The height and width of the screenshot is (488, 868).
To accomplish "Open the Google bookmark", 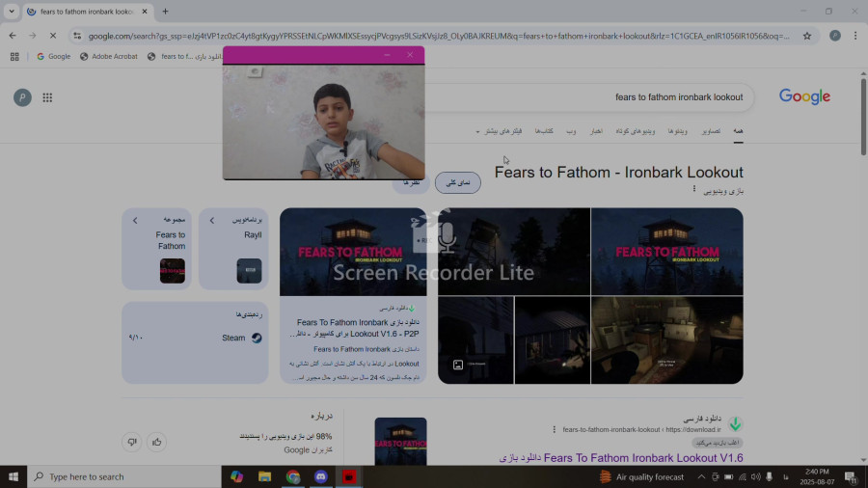I will coord(54,57).
